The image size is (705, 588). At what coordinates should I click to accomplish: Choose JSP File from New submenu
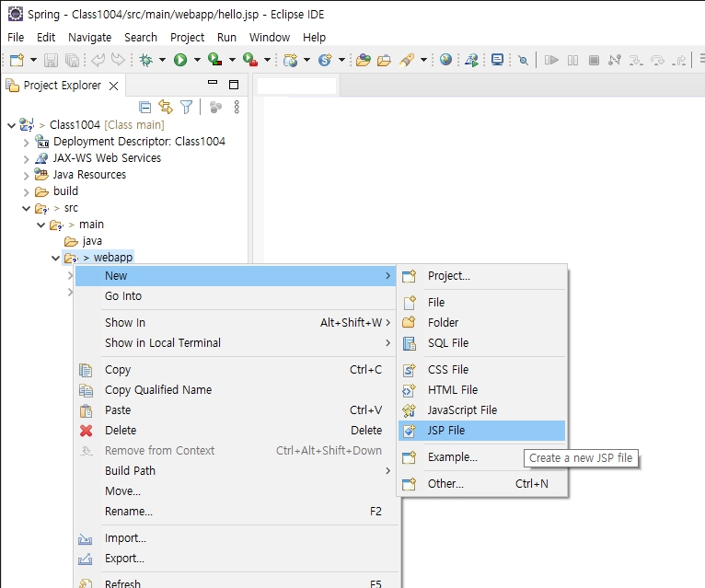point(481,431)
